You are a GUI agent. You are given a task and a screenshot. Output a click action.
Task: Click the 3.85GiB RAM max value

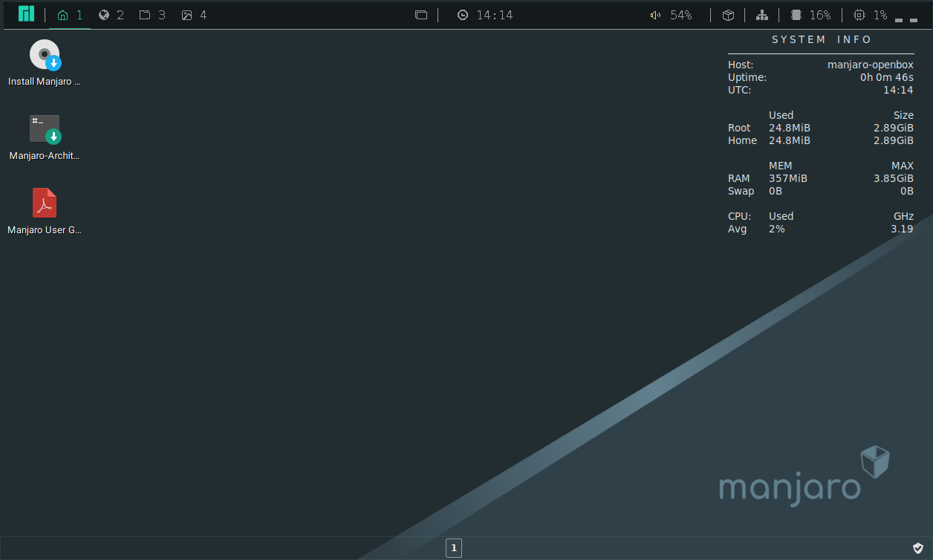pyautogui.click(x=894, y=178)
